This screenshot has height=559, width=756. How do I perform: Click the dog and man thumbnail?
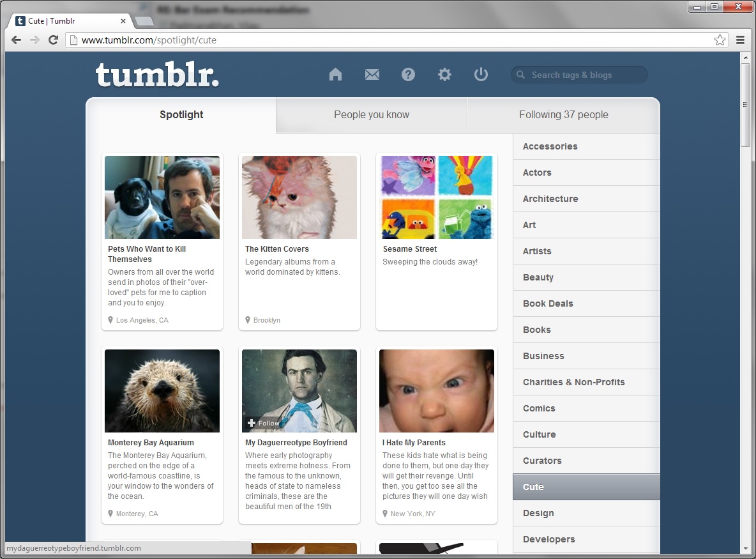162,197
